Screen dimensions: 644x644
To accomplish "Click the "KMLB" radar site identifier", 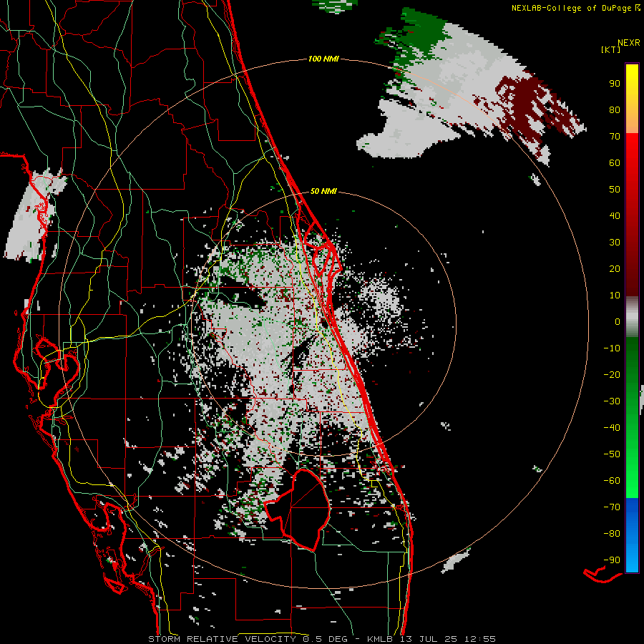I will (380, 639).
